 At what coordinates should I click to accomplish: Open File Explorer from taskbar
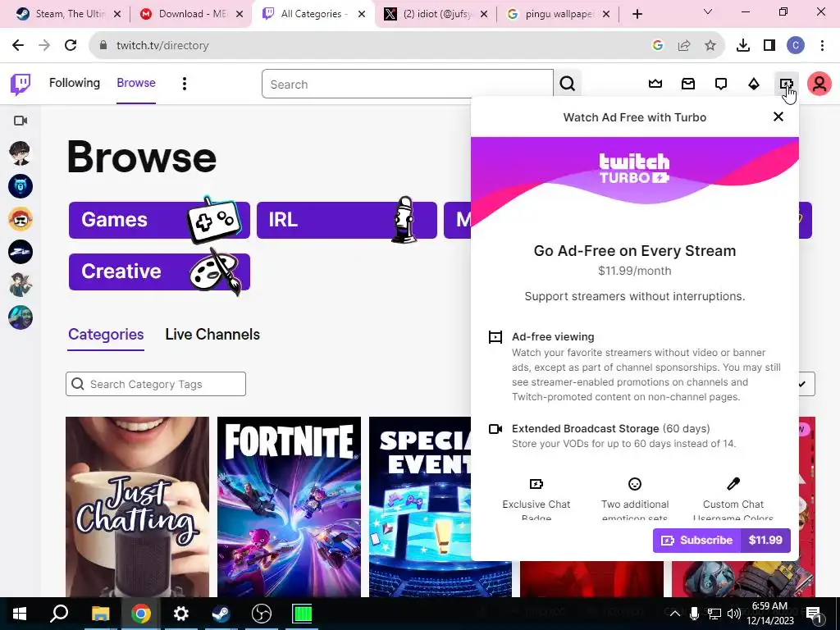click(100, 614)
